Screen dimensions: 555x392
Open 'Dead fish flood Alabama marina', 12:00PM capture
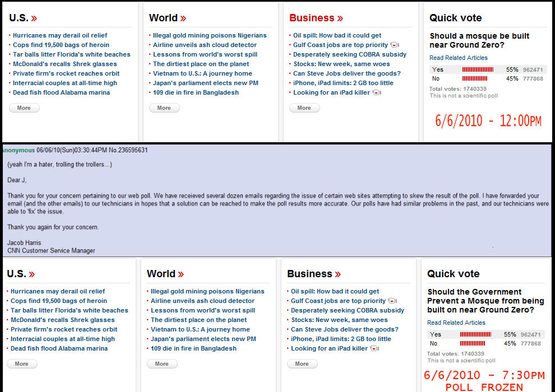coord(61,92)
